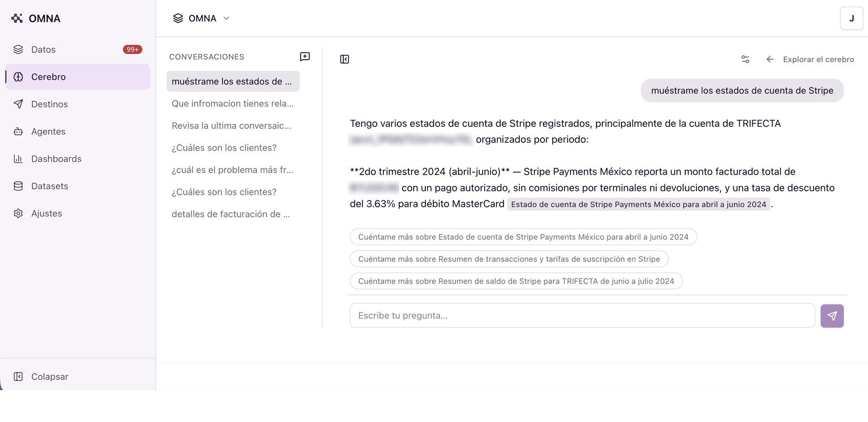
Task: Click user message bubble about Stripe
Action: [x=742, y=91]
